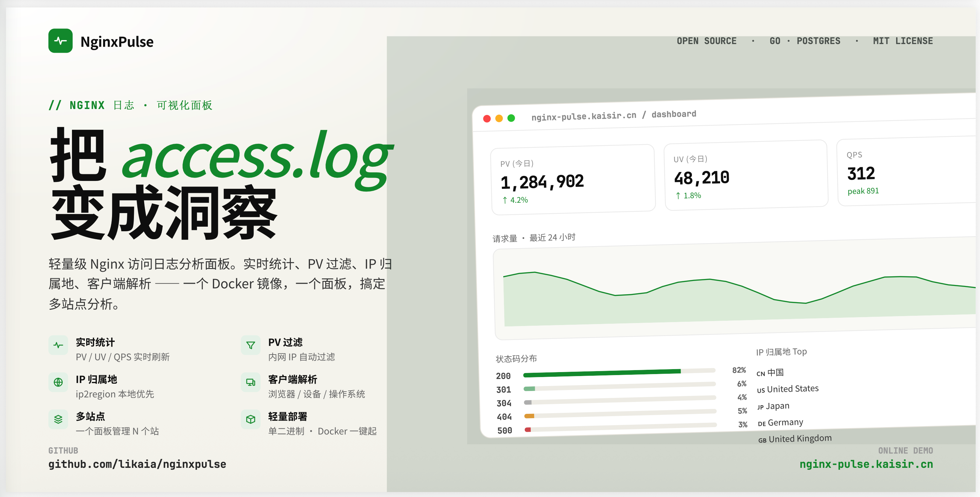Click the PV 过滤 funnel icon
The height and width of the screenshot is (497, 980).
click(x=250, y=345)
